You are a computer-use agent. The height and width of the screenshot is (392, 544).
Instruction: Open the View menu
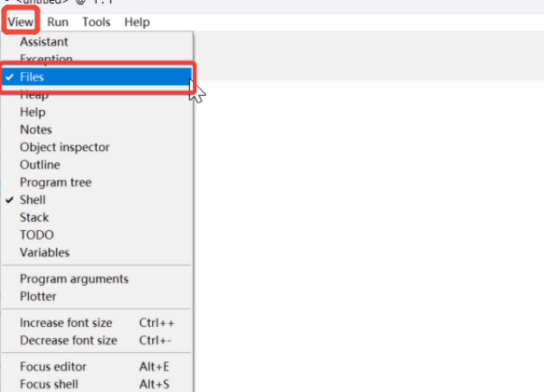point(20,22)
